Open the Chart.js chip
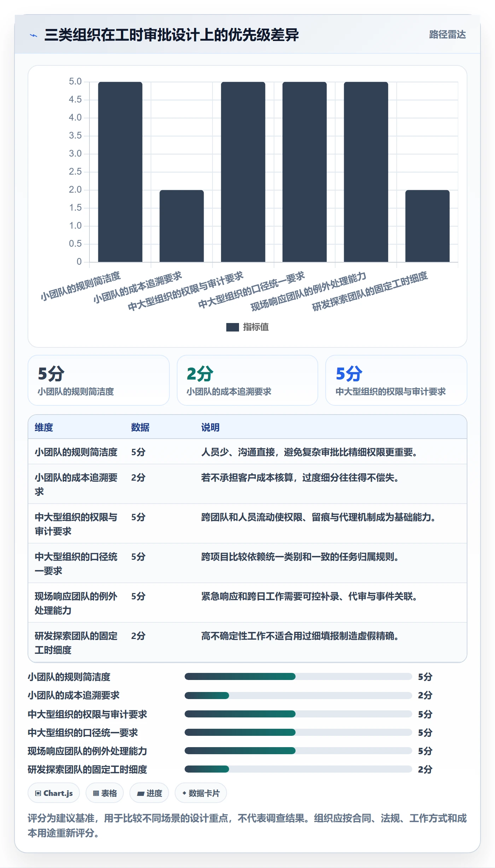The width and height of the screenshot is (495, 868). coord(54,793)
